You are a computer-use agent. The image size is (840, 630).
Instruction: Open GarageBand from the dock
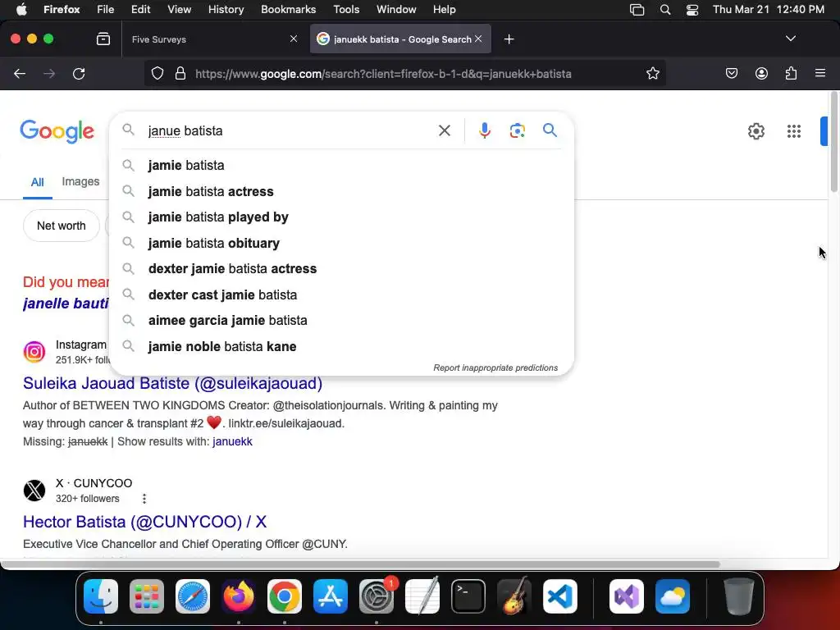click(514, 596)
